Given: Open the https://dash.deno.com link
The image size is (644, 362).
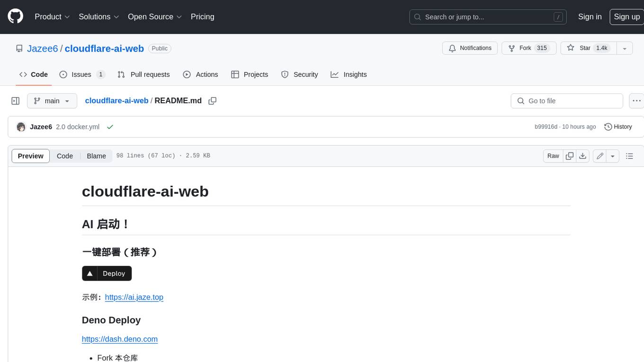Looking at the screenshot, I should tap(120, 339).
